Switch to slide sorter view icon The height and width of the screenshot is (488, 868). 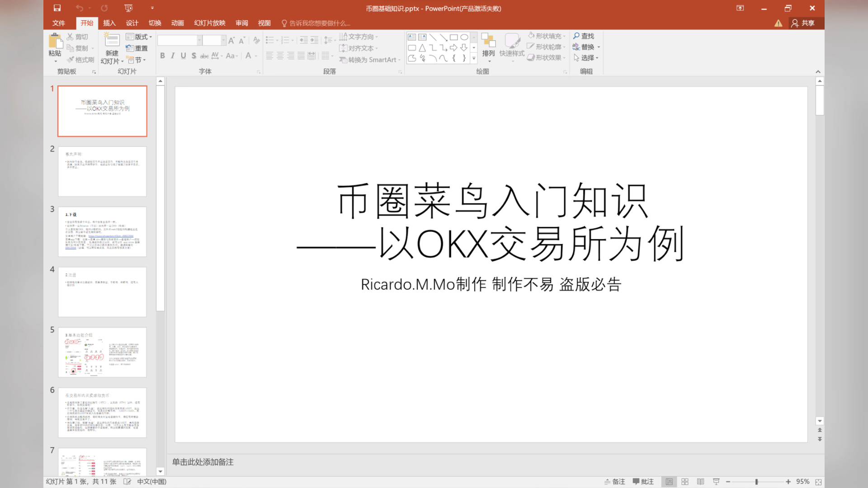(x=685, y=482)
